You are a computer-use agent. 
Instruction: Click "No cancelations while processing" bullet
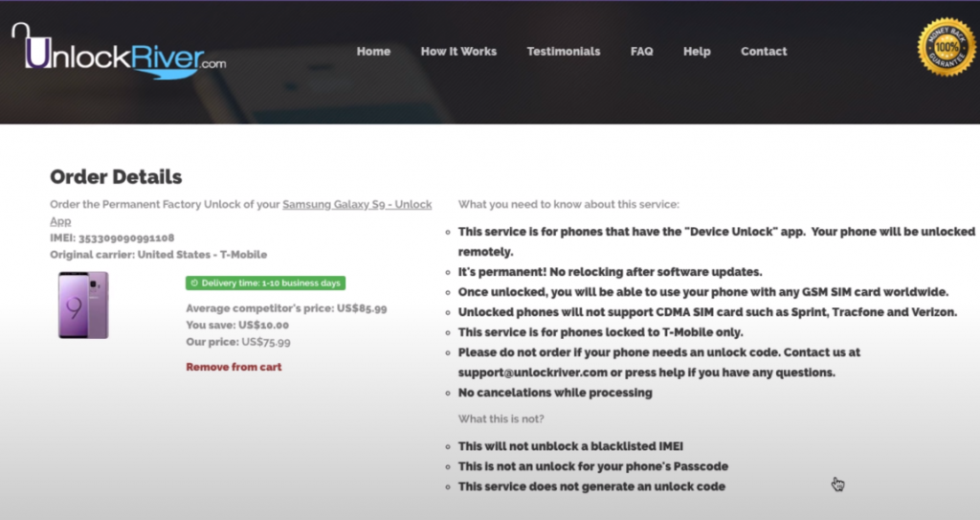(555, 393)
